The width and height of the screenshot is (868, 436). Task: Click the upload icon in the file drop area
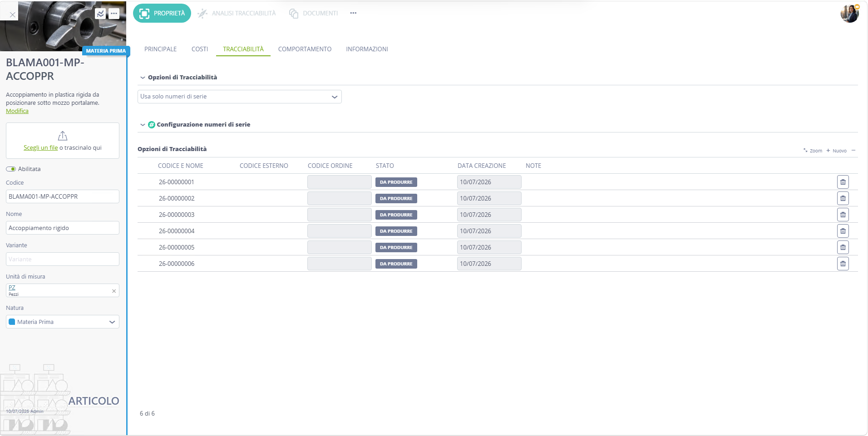[63, 136]
